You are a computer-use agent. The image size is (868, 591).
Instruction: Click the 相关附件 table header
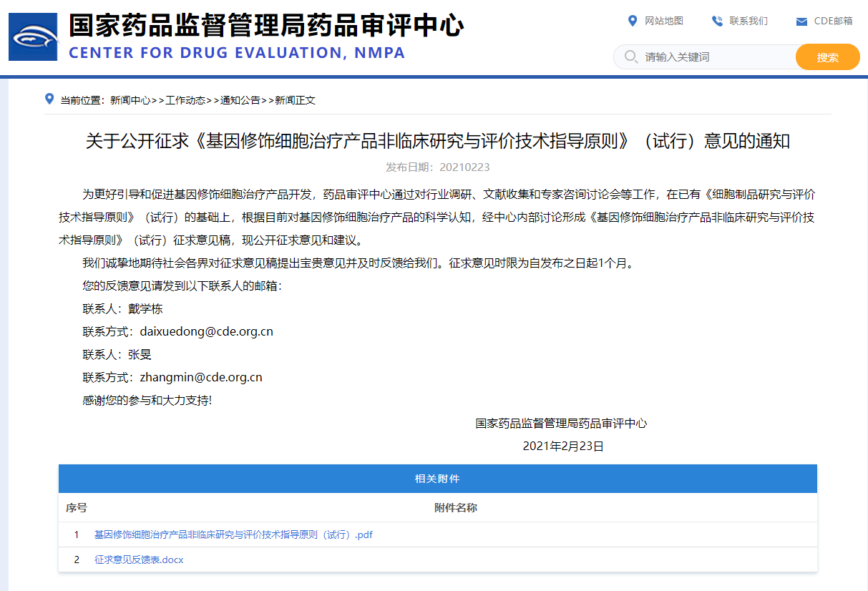point(437,479)
